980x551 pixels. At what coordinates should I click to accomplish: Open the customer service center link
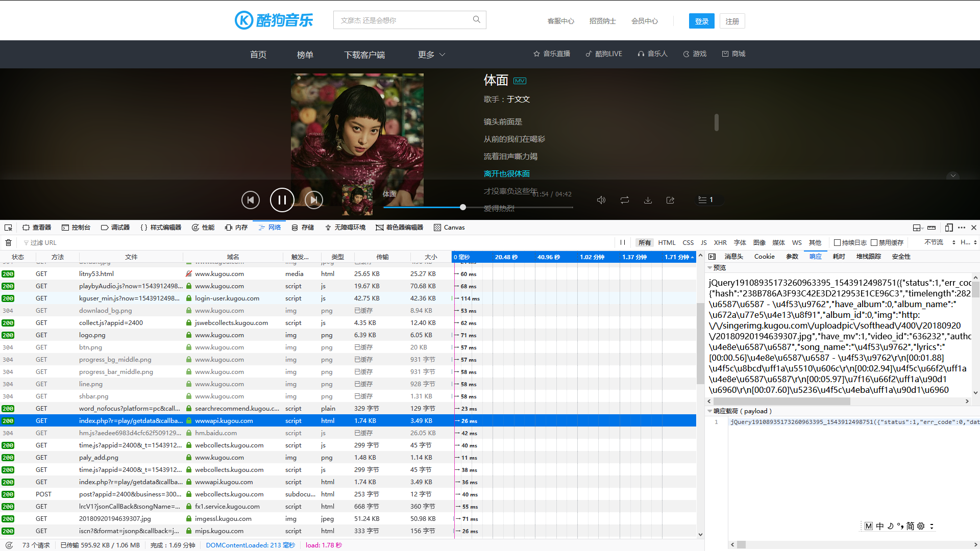tap(560, 21)
